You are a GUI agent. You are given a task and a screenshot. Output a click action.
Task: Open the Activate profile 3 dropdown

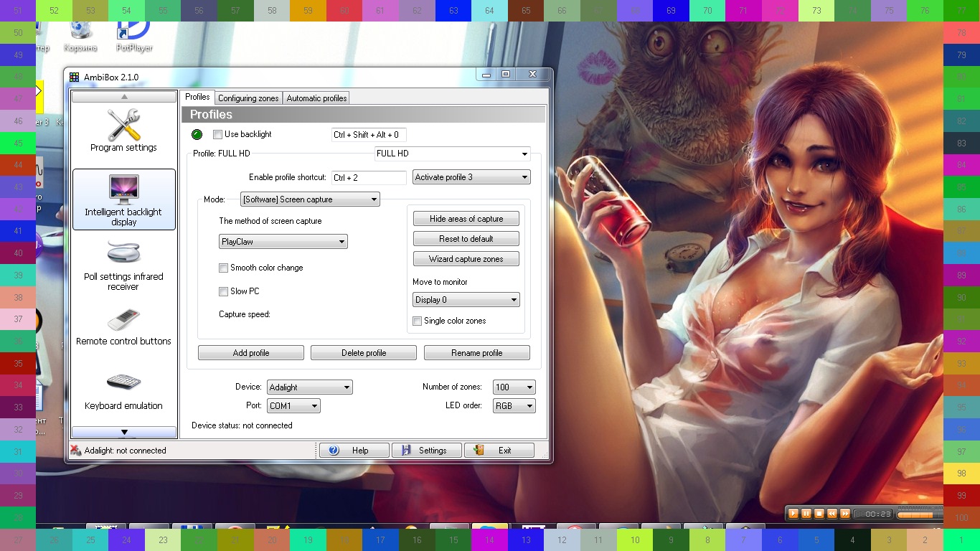pos(471,177)
